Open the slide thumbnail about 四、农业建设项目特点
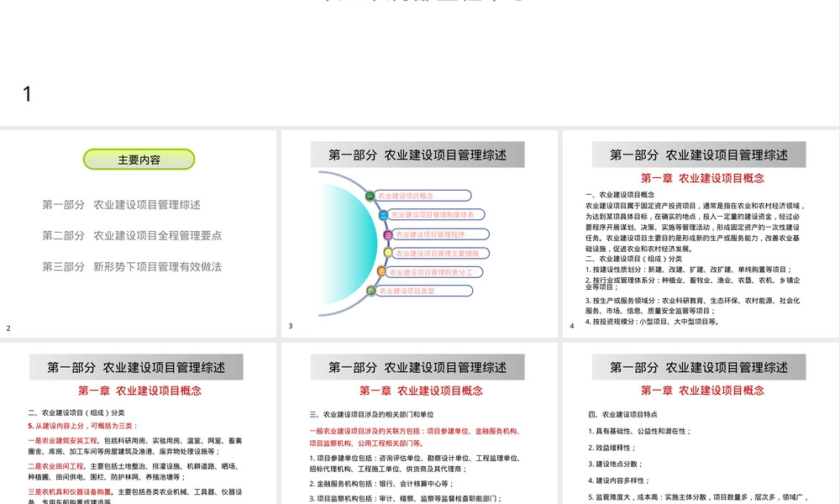This screenshot has height=504, width=840. (x=701, y=423)
